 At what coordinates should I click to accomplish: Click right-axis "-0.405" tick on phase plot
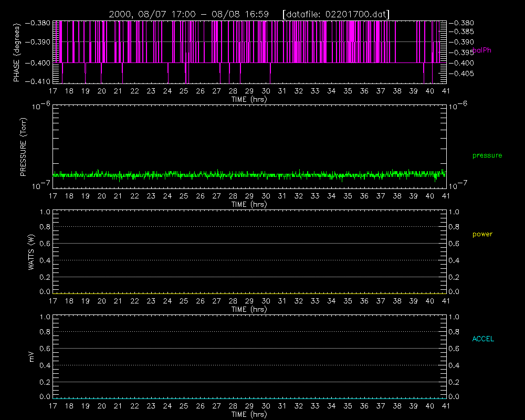click(x=461, y=73)
